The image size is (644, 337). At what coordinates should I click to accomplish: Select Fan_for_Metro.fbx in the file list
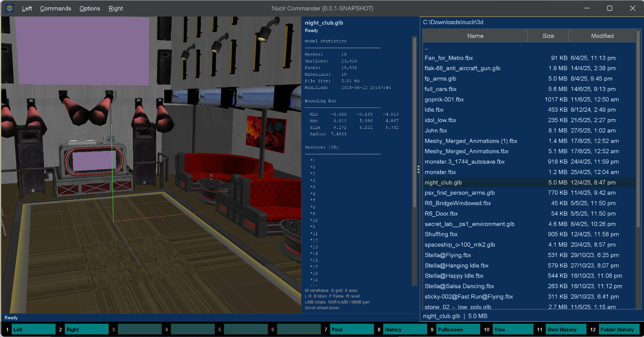point(529,58)
